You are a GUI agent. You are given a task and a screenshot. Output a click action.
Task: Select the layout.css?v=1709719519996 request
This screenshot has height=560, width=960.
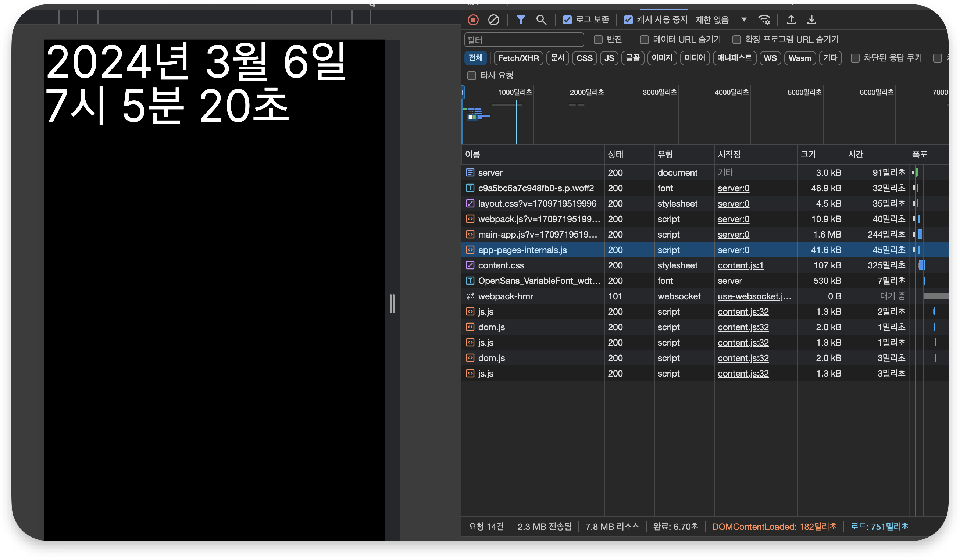[705, 203]
